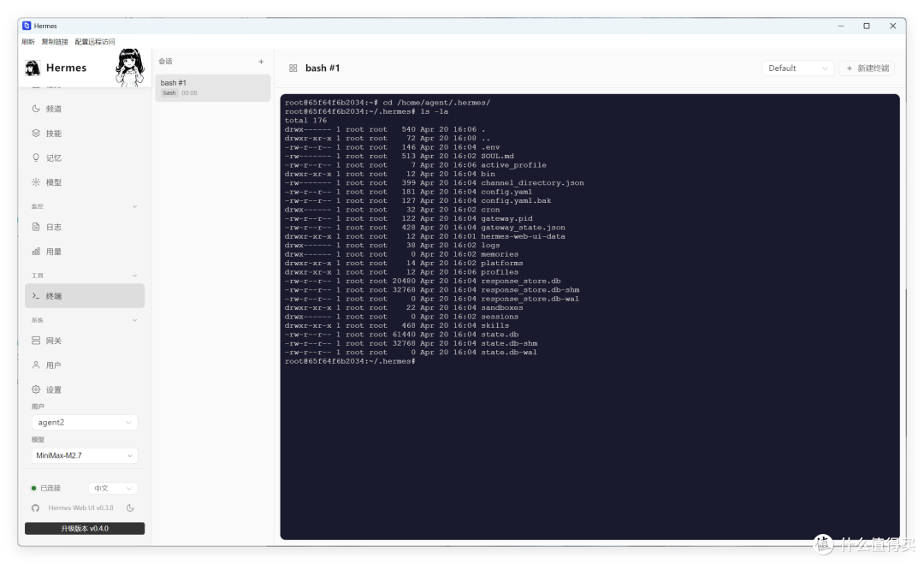Open the 用户 users person icon

pos(36,365)
